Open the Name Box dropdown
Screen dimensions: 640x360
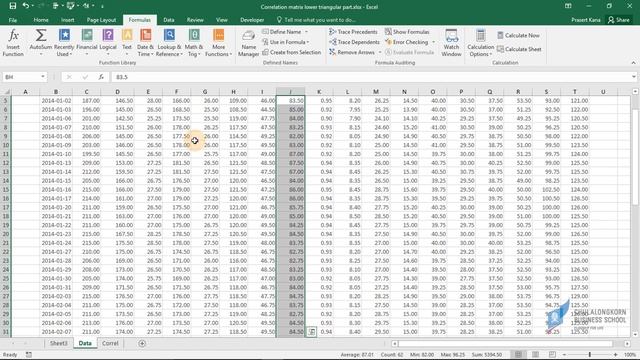tap(42, 77)
